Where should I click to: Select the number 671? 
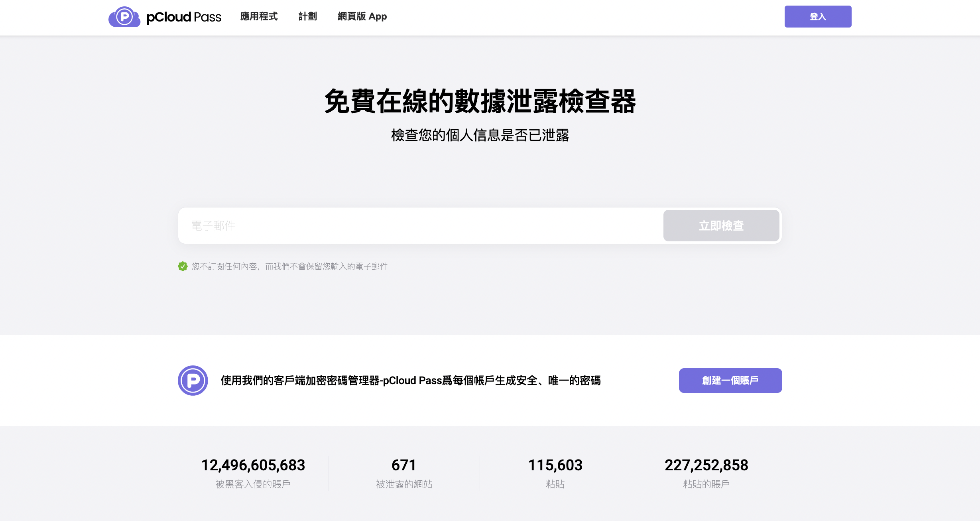[404, 465]
